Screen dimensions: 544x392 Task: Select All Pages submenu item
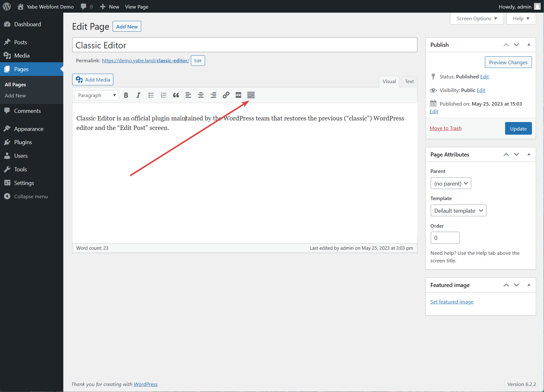(15, 84)
